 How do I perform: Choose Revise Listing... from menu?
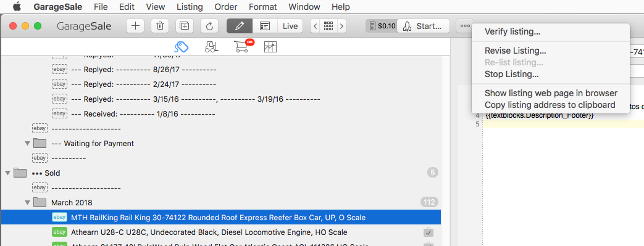tap(550, 51)
